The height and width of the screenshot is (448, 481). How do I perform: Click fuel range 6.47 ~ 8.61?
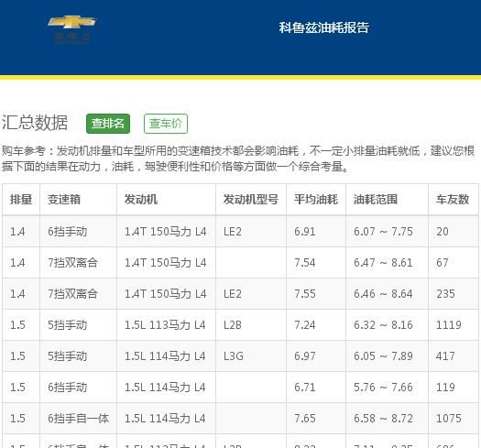pos(383,263)
